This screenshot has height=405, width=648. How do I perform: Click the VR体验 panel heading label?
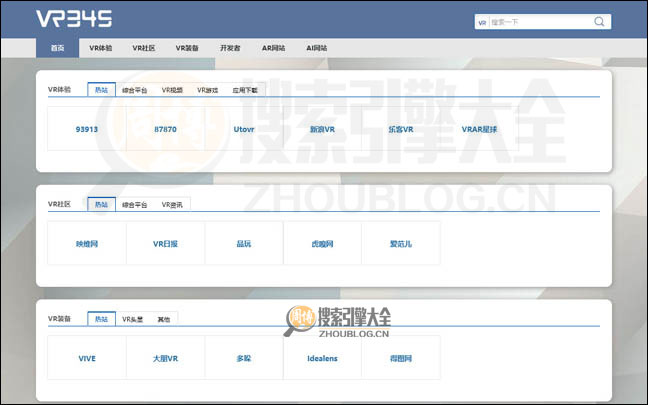point(60,89)
